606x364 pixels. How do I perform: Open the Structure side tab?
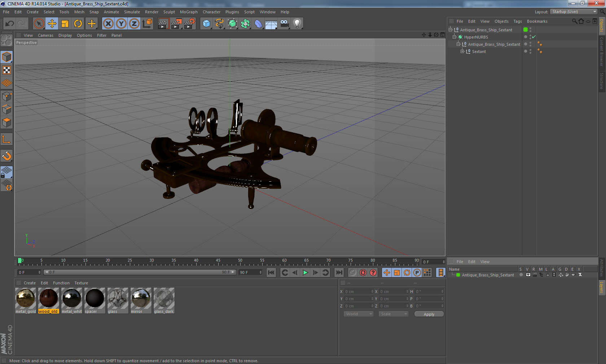click(x=602, y=81)
